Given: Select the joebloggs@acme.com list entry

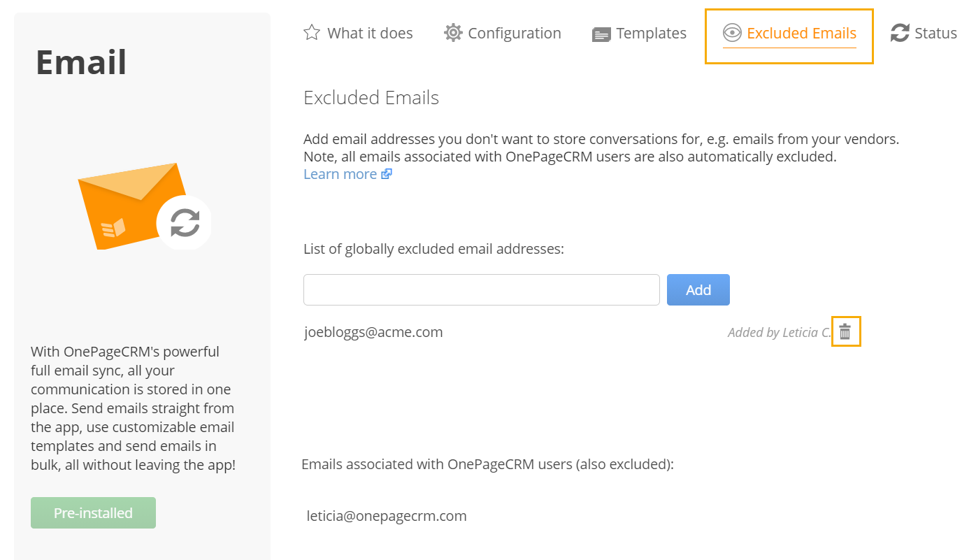Looking at the screenshot, I should coord(373,332).
